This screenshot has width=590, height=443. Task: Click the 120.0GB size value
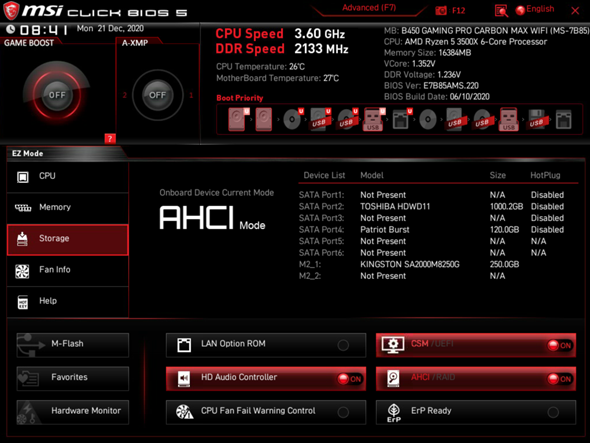(x=504, y=230)
